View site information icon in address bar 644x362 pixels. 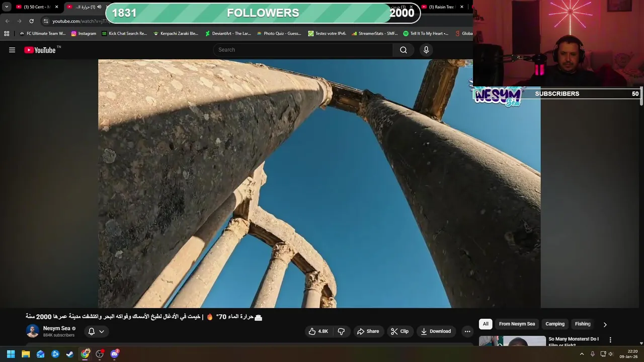[46, 21]
